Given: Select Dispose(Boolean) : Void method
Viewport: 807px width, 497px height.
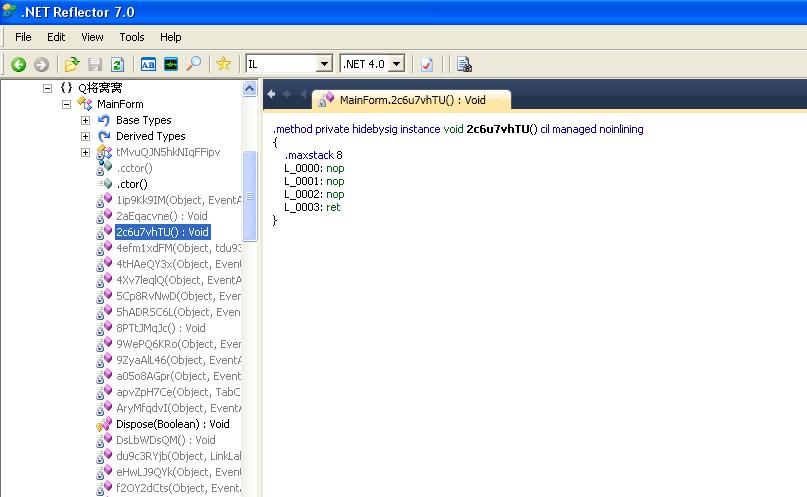Looking at the screenshot, I should pos(172,424).
